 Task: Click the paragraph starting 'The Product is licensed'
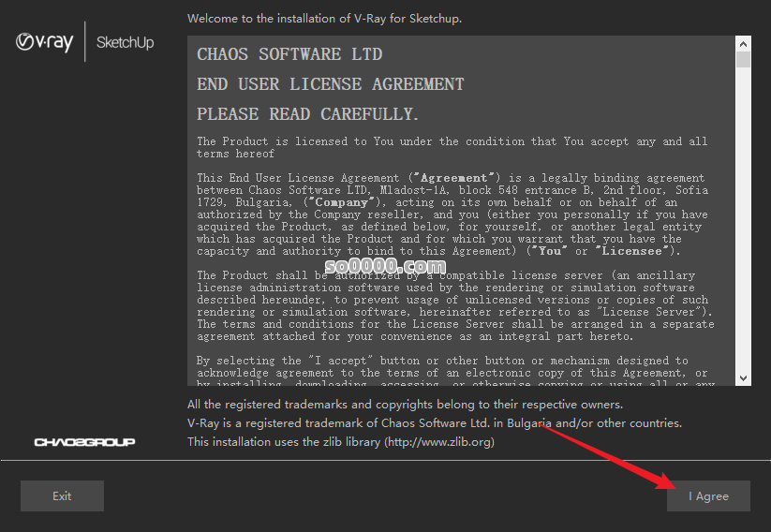452,147
